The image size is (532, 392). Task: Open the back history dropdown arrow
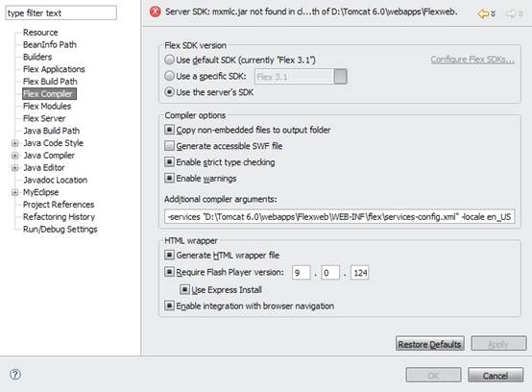(494, 13)
